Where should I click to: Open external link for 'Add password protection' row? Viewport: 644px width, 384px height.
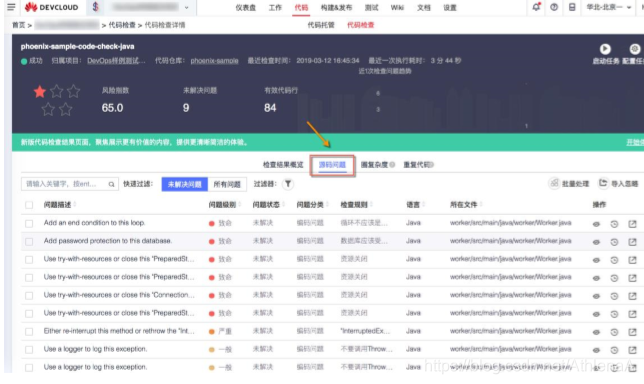click(x=632, y=242)
